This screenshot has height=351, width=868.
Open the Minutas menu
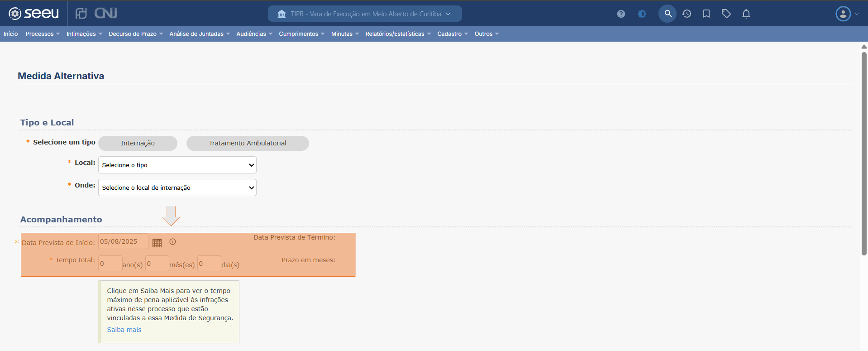coord(345,34)
